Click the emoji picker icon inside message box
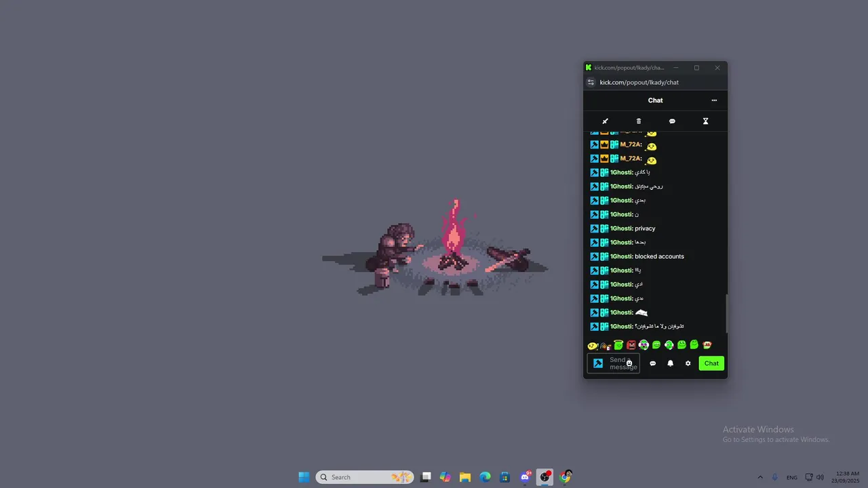 pos(629,363)
